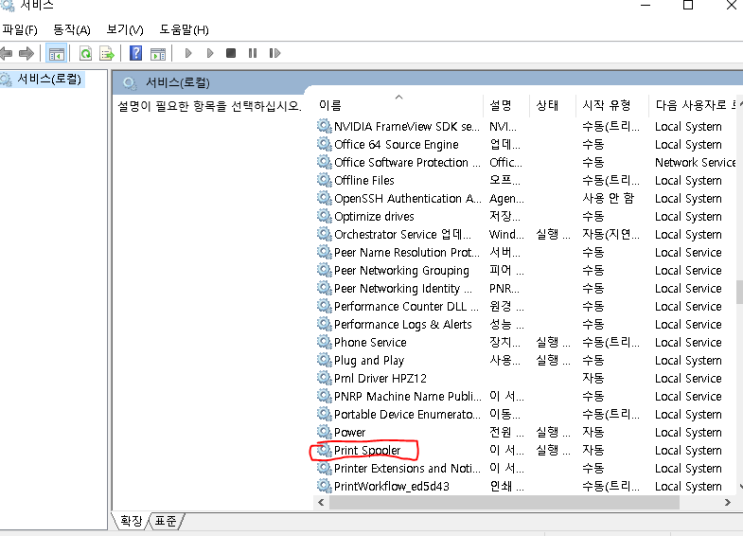Viewport: 743px width, 536px height.
Task: Select Peer Networking Identity service
Action: pos(525,289)
